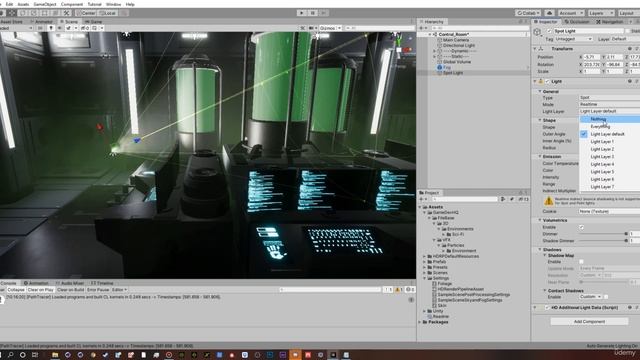The width and height of the screenshot is (640, 360).
Task: Open the Help menu
Action: click(130, 4)
